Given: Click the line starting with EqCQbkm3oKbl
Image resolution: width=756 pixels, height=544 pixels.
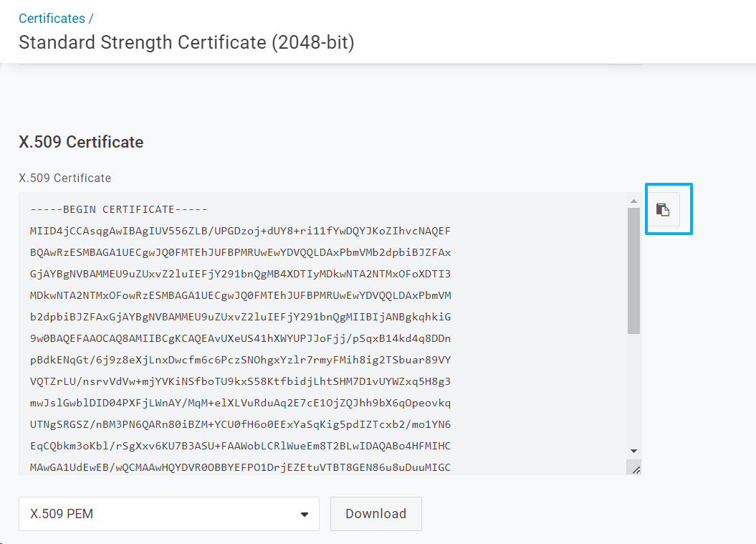Looking at the screenshot, I should 240,446.
